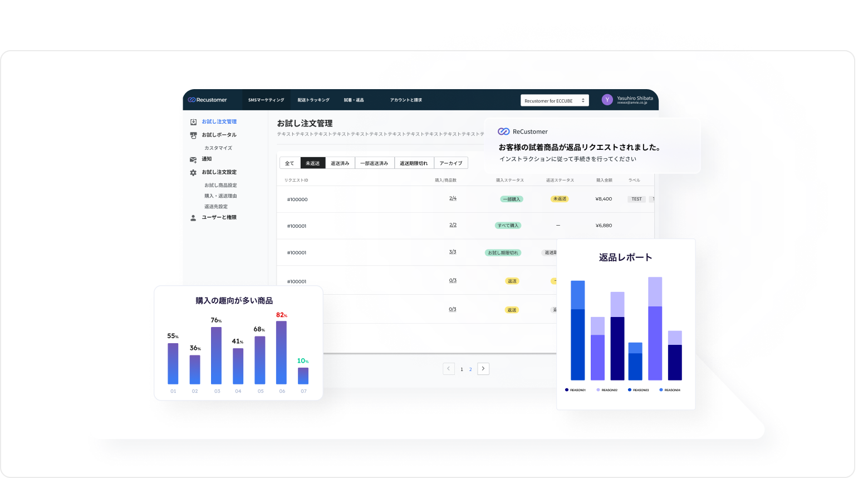Screen dimensions: 868x478
Task: Open the SMSマーケティング menu item
Action: pyautogui.click(x=266, y=100)
